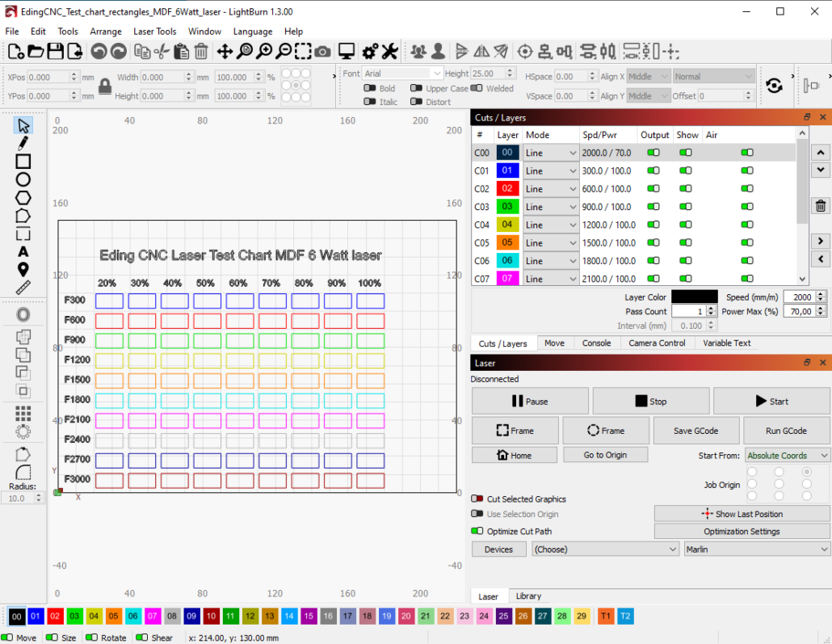Select the Draw Lines pencil tool
832x644 pixels.
click(23, 143)
